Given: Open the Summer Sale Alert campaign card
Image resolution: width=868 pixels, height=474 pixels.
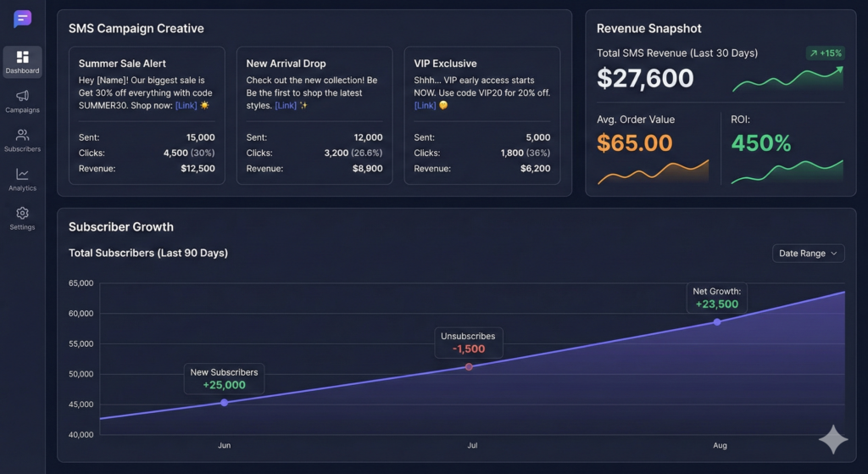Looking at the screenshot, I should click(122, 64).
